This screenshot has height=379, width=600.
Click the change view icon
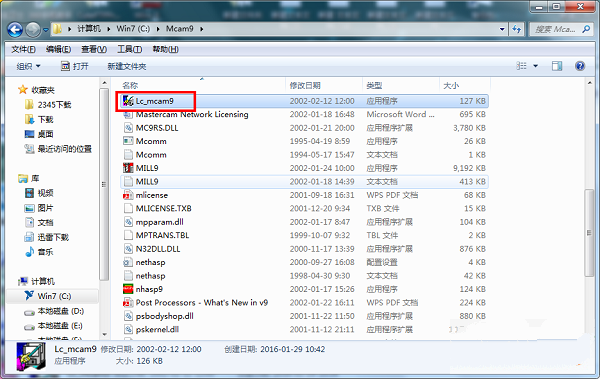(x=521, y=66)
